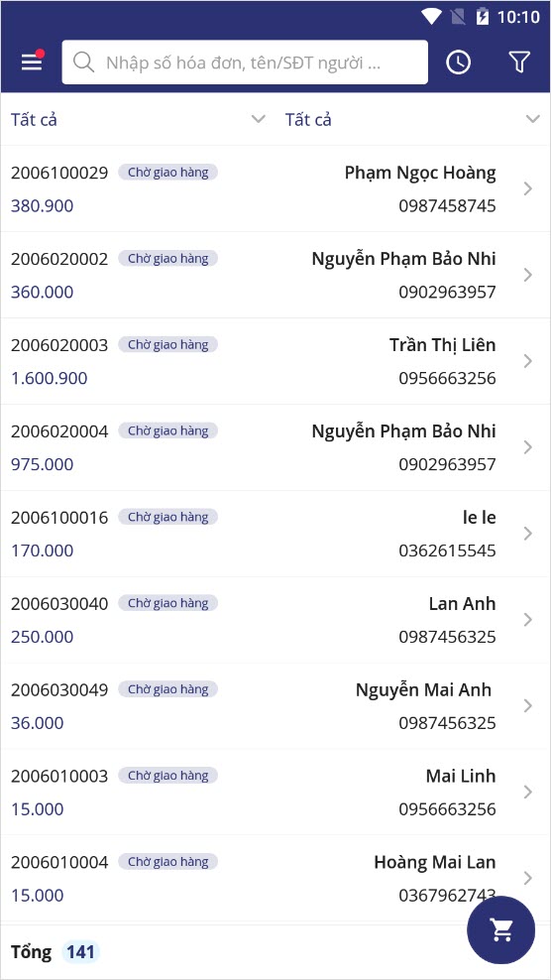Tap the shopping cart floating button
551x980 pixels.
click(501, 930)
